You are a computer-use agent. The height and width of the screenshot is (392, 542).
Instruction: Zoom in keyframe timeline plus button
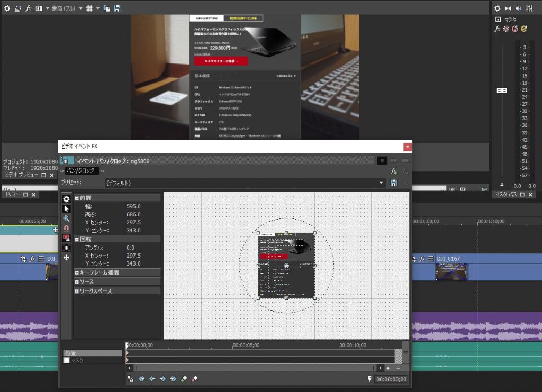click(388, 368)
